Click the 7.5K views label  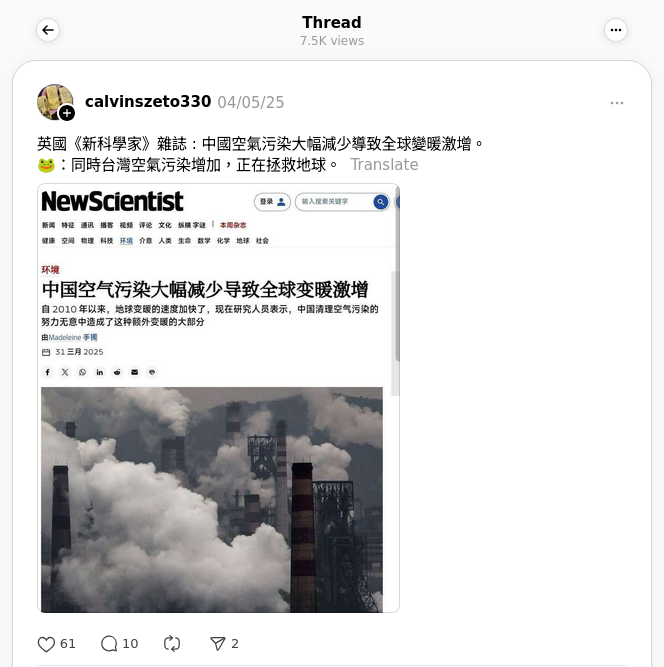coord(332,41)
